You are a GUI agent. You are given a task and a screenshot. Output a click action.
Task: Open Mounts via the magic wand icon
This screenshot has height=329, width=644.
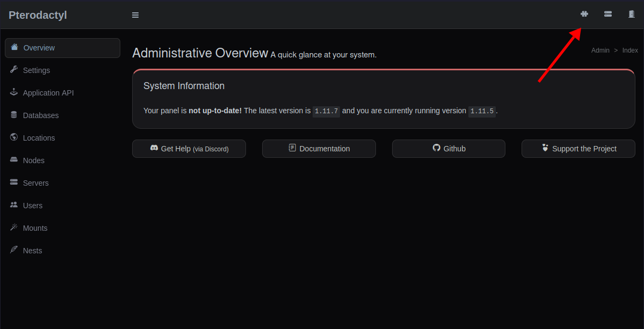pyautogui.click(x=14, y=228)
